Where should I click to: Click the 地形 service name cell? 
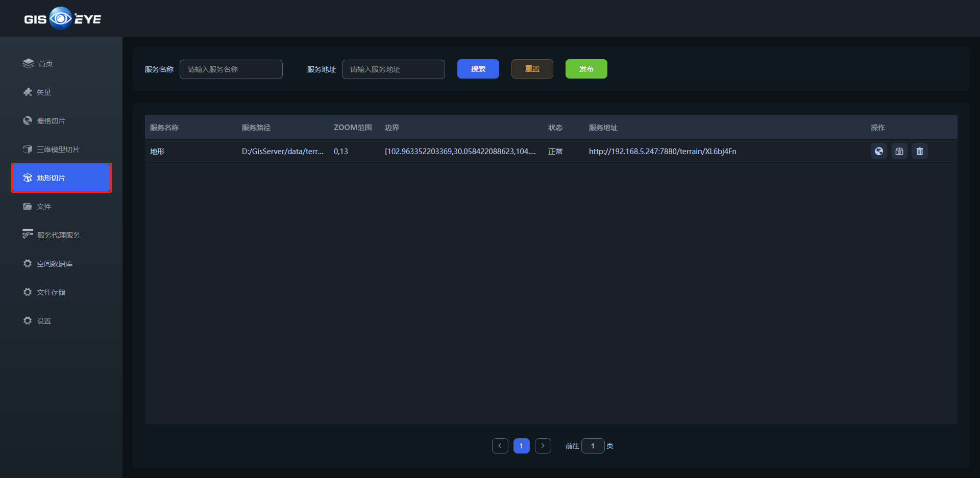157,152
